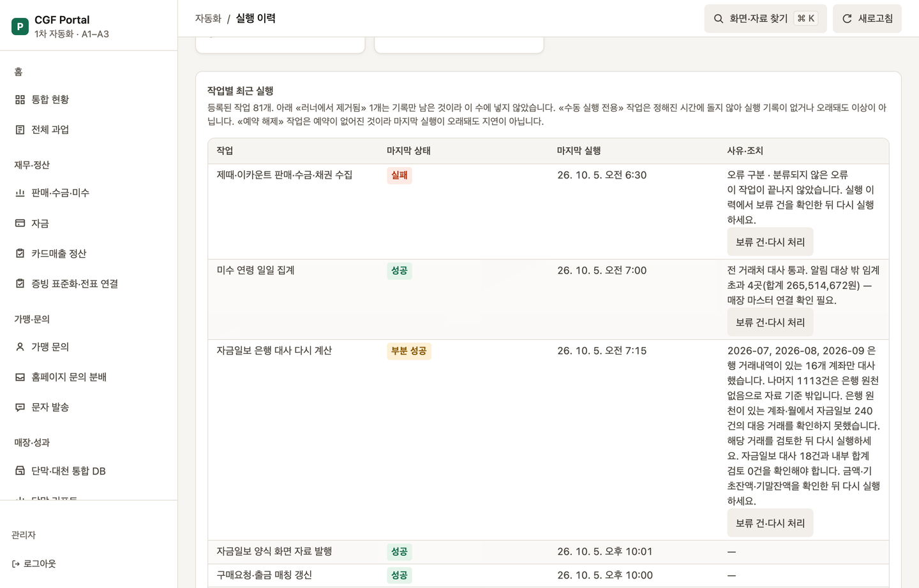Click the 증빙 표준화·전표 연결 icon
This screenshot has width=919, height=588.
click(x=20, y=284)
